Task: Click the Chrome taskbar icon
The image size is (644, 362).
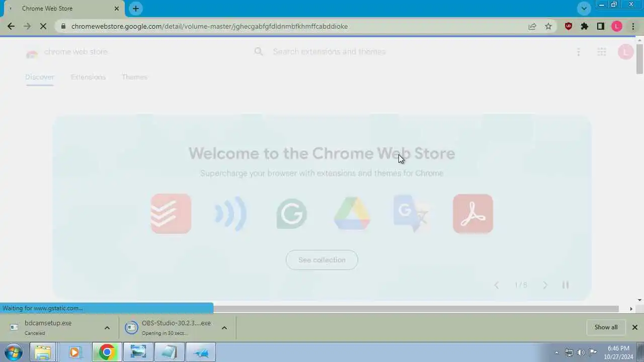Action: click(x=106, y=352)
